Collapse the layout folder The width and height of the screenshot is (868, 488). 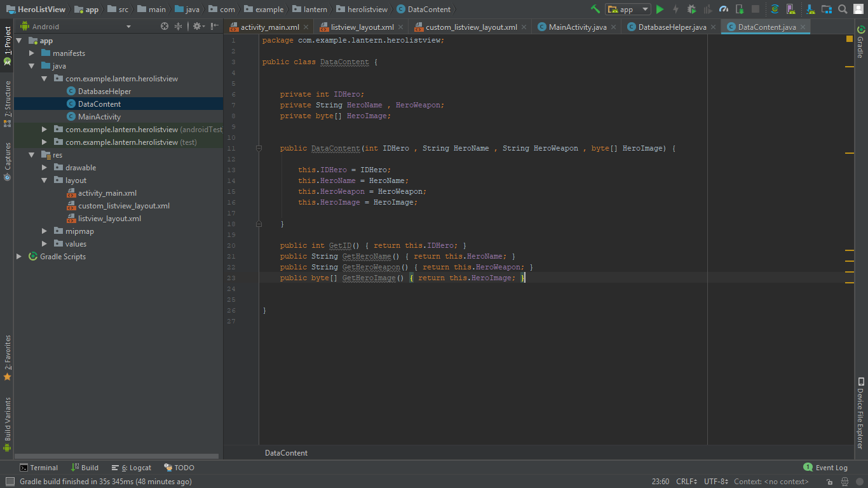pos(44,180)
